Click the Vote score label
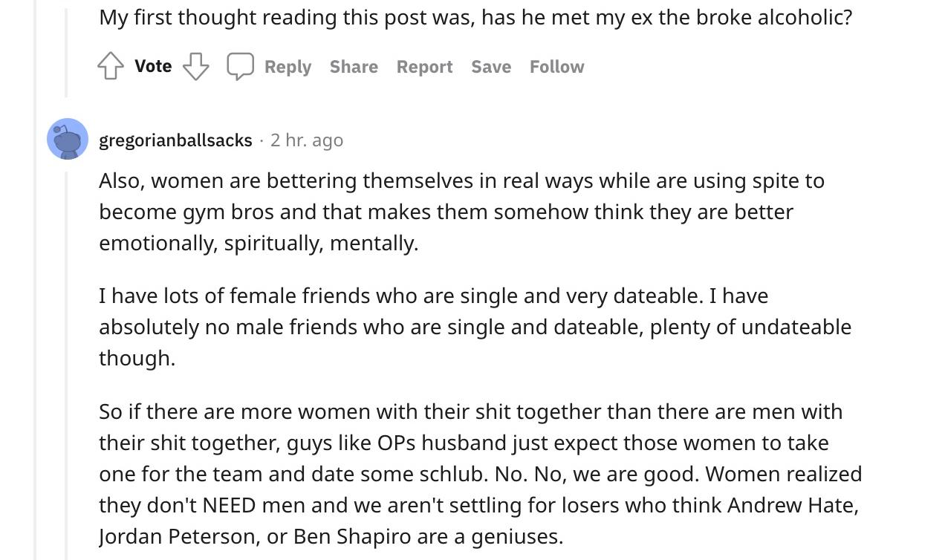Screen dimensions: 945x560 tap(153, 66)
